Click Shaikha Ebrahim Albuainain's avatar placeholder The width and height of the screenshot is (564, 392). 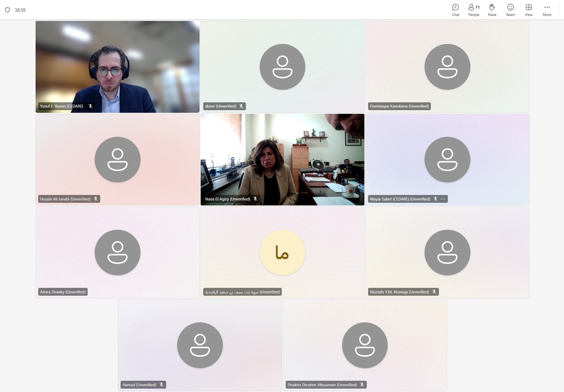365,345
